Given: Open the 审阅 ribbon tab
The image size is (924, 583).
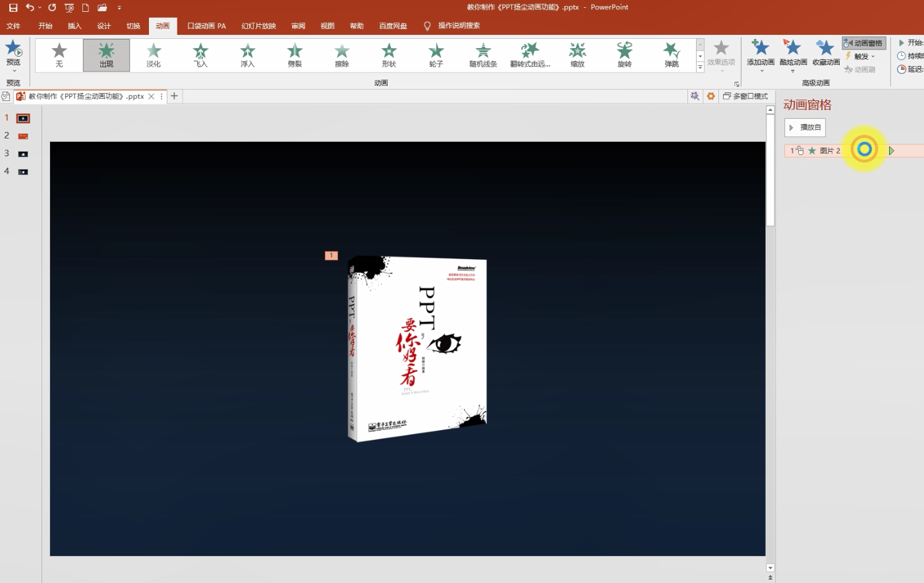Looking at the screenshot, I should point(299,26).
